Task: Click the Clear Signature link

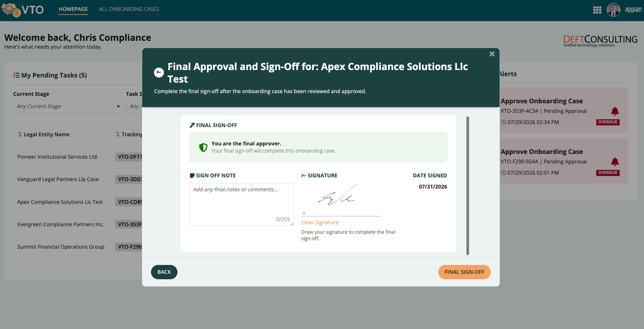Action: point(319,222)
